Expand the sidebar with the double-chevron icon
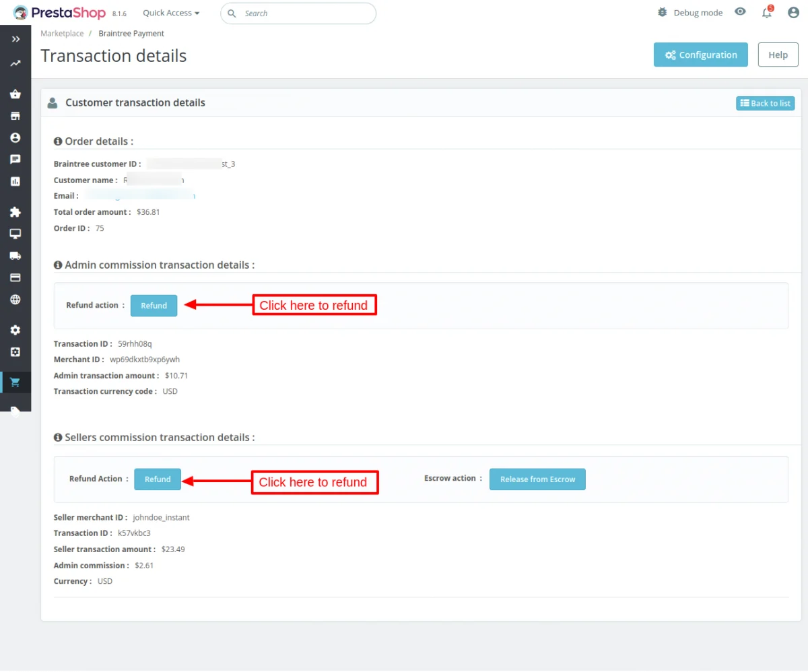 coord(15,40)
